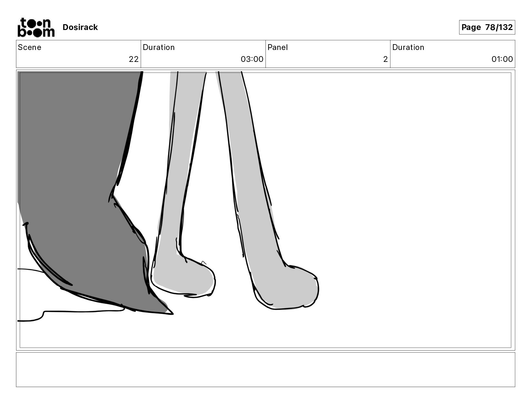
Task: Click the 'Page 78/132' box
Action: pyautogui.click(x=487, y=27)
